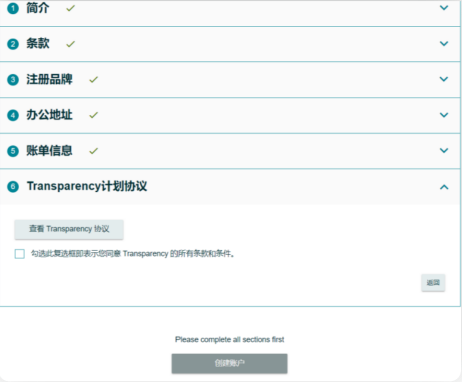Open the 条款 section title
Screen dimensions: 462x382
[38, 44]
